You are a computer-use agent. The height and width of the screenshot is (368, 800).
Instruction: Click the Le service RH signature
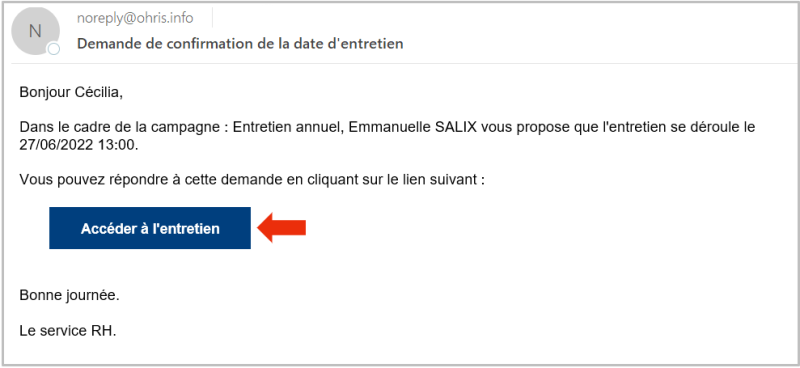tap(68, 330)
